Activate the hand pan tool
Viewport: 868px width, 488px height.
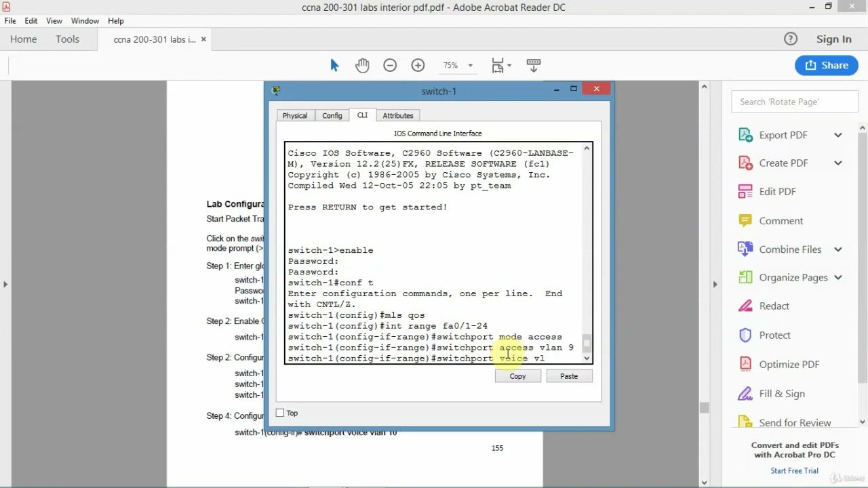pos(362,65)
